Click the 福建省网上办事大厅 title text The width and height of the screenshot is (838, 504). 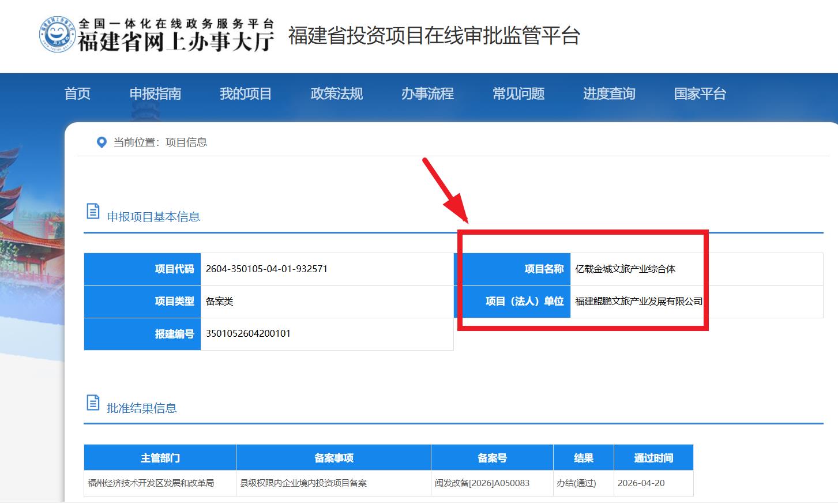click(x=175, y=42)
